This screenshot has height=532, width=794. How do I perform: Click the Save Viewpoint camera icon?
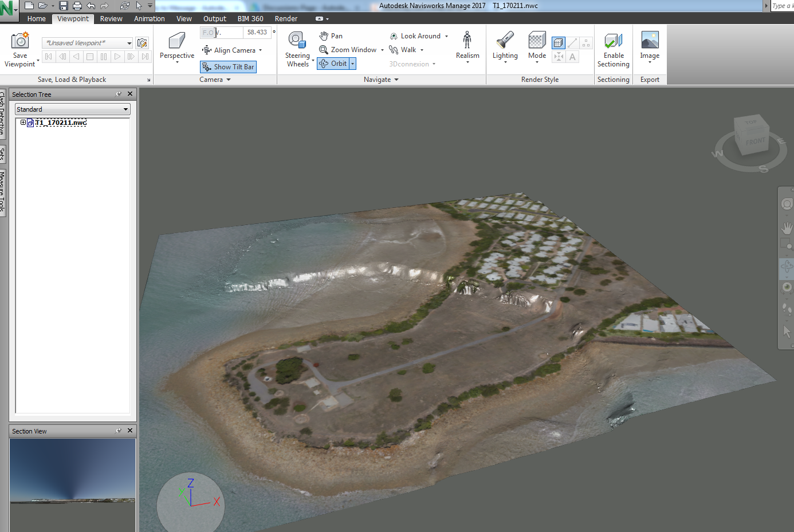pos(20,40)
